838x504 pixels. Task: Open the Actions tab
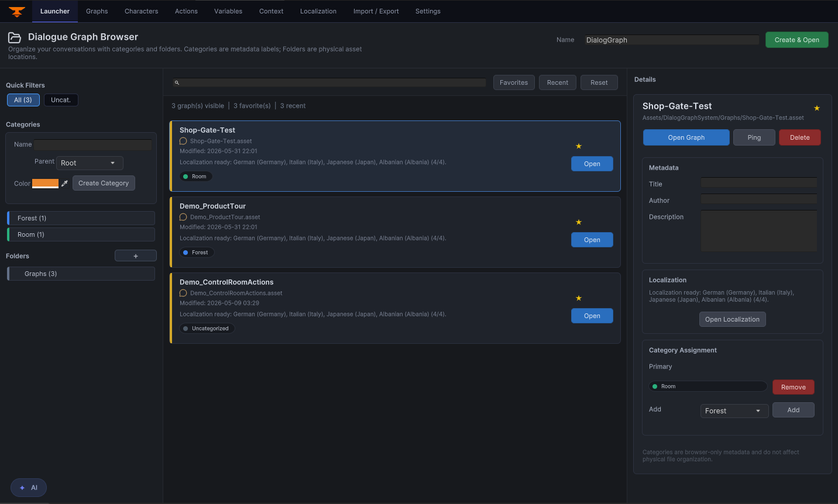tap(186, 11)
